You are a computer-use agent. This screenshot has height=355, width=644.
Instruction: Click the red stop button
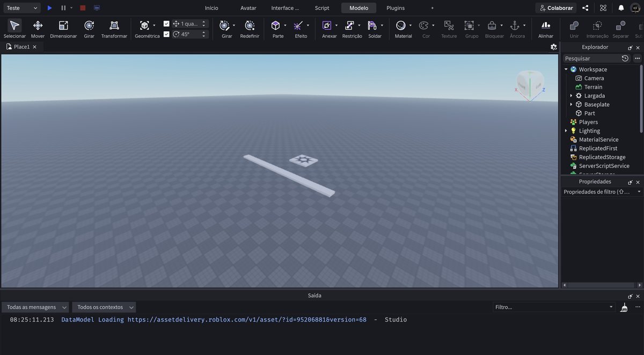83,8
